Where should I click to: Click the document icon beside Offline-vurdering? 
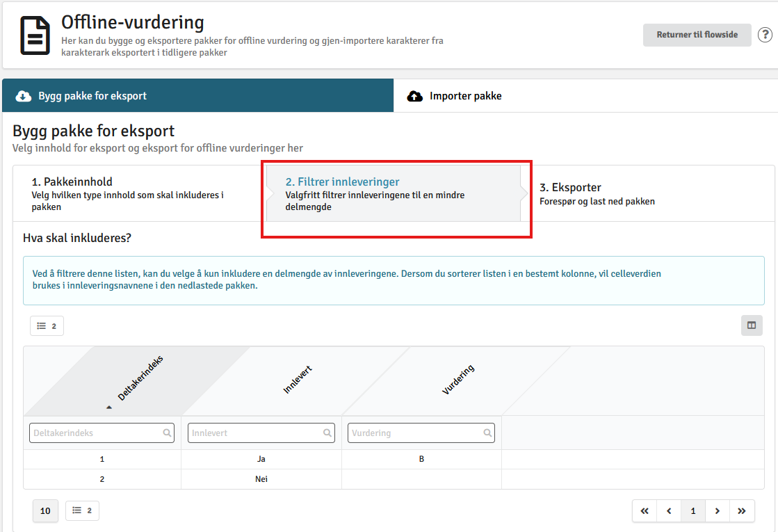pos(35,35)
